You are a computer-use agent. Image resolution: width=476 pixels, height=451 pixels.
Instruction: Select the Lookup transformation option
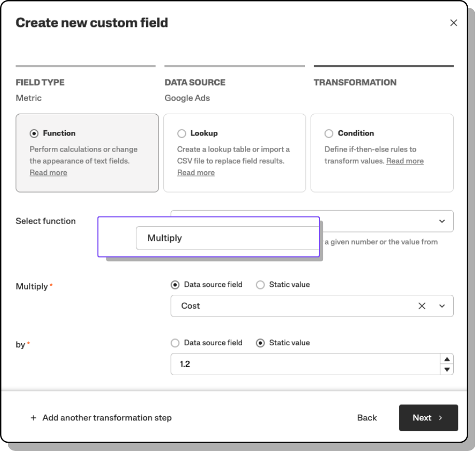pos(182,133)
